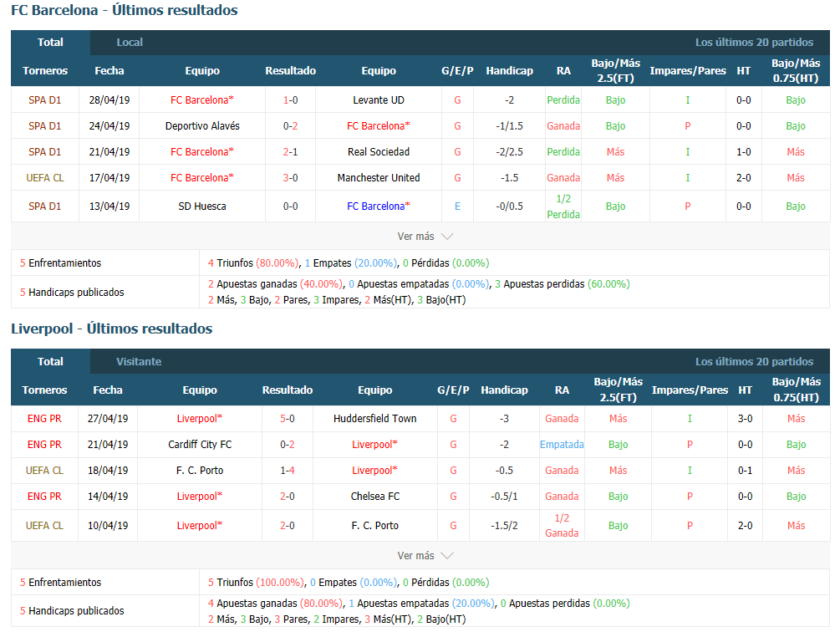Click the 5-0 result against Huddersfield Town
Screen dimensions: 840x632
coord(288,419)
